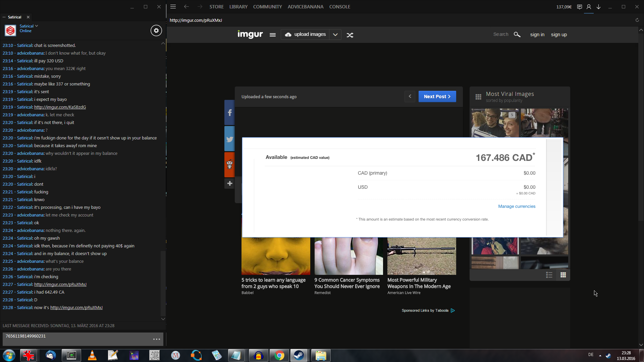Open imgur.com/KaSBzdG chat link

coord(60,107)
